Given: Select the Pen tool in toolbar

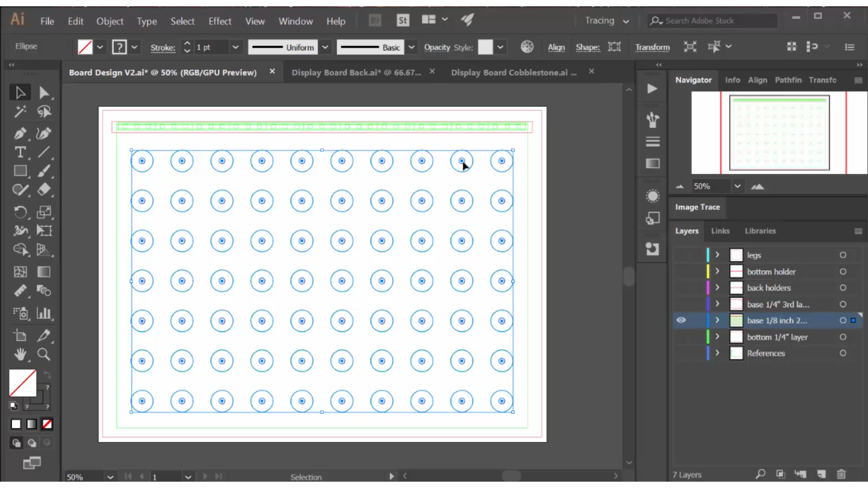Looking at the screenshot, I should coord(20,132).
